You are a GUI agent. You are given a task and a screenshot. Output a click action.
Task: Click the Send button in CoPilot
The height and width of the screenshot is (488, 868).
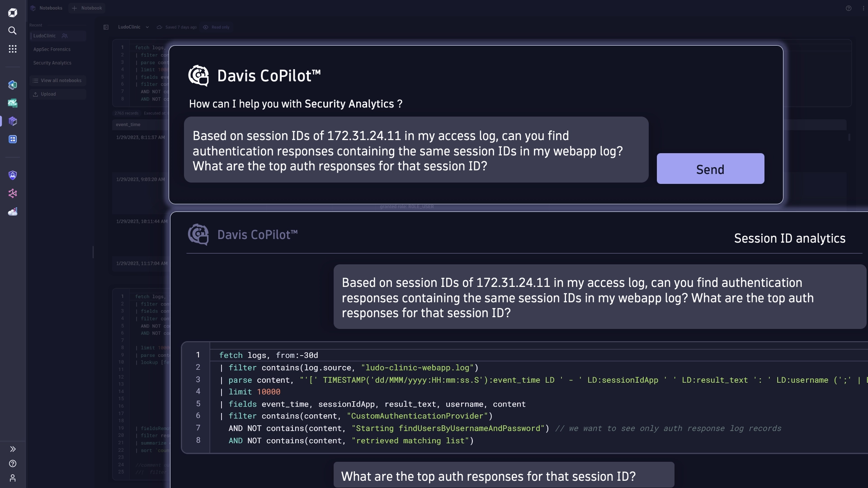tap(710, 169)
